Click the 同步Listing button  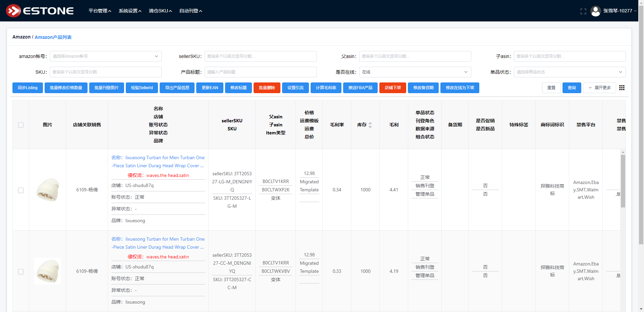28,88
